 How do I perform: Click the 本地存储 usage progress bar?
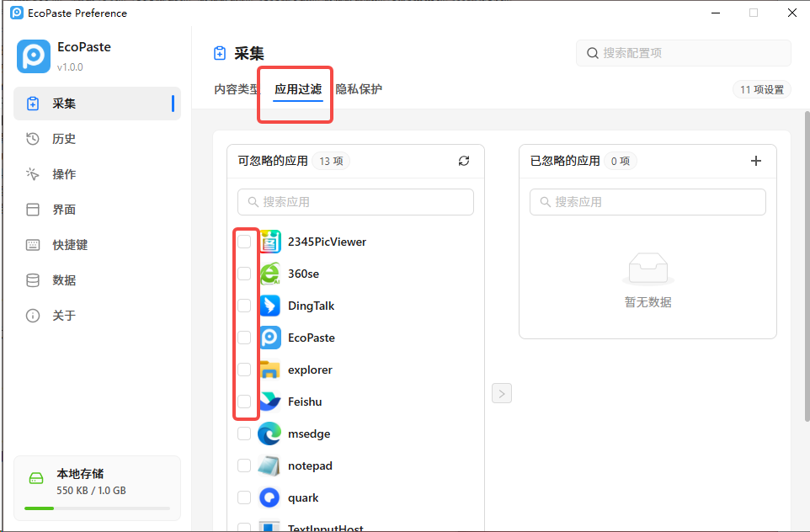(x=97, y=508)
